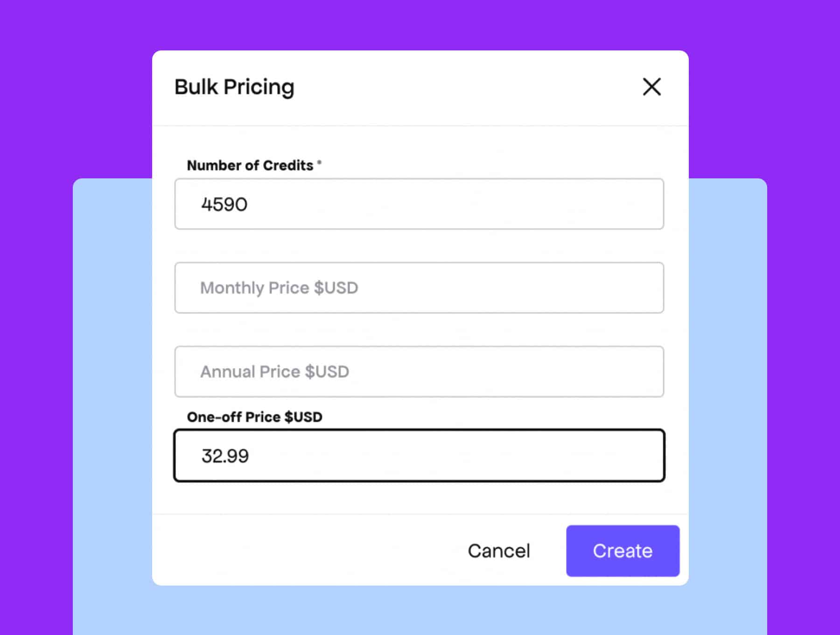Image resolution: width=840 pixels, height=635 pixels.
Task: Click the "Monthly Price $USD" placeholder text
Action: pyautogui.click(x=279, y=288)
